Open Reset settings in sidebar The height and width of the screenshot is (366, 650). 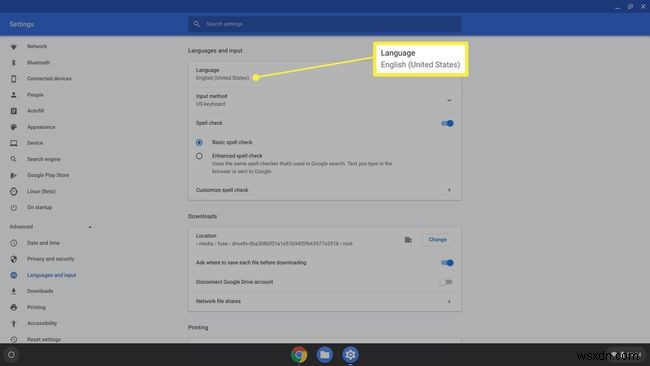coord(44,339)
